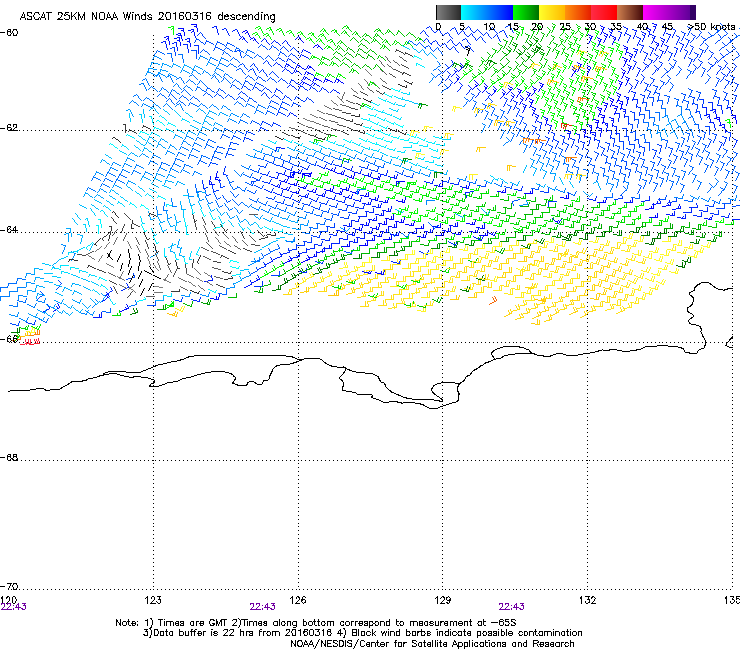Select the brown 35-40 knots color bar segment
The image size is (740, 650).
point(630,12)
